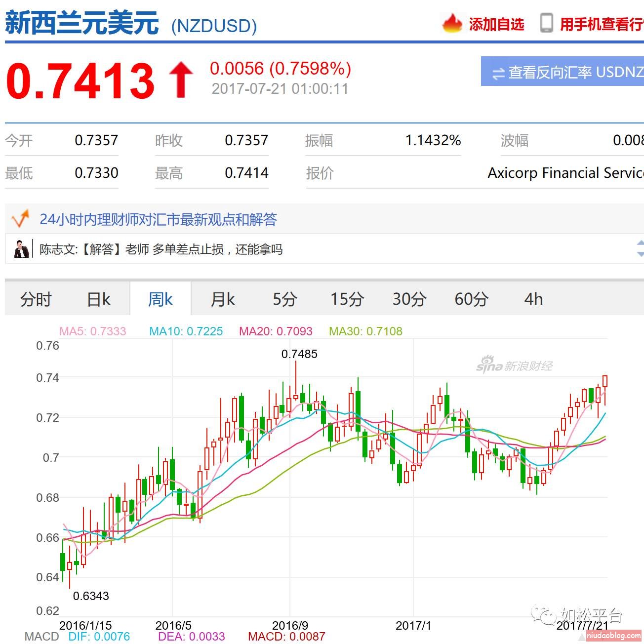The width and height of the screenshot is (644, 644).
Task: View reverse rate USDNZD button
Action: [x=563, y=71]
